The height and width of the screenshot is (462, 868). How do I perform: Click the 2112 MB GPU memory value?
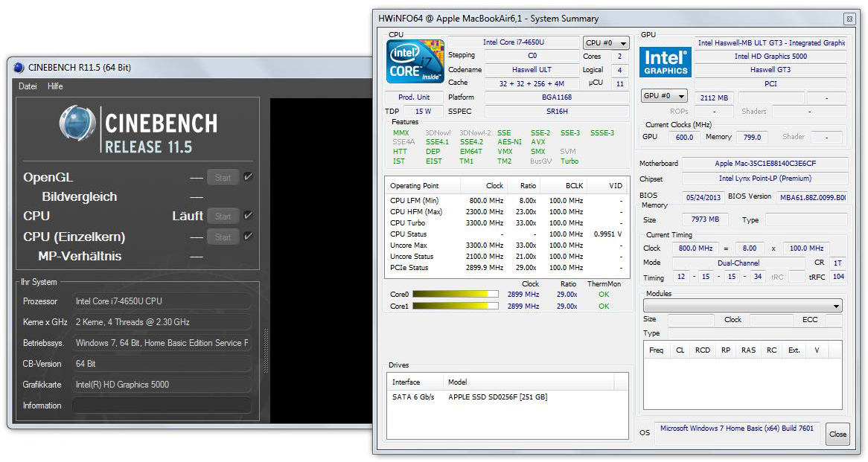coord(714,97)
